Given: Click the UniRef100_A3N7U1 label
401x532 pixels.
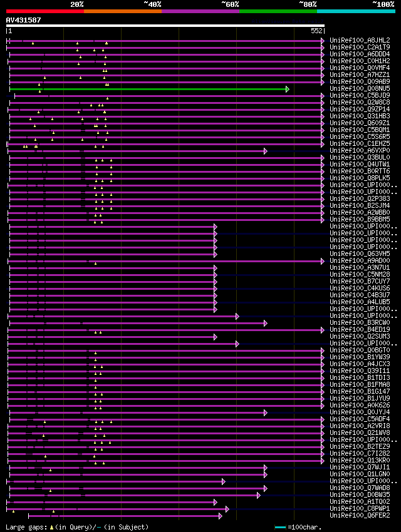Looking at the screenshot, I should (360, 268).
